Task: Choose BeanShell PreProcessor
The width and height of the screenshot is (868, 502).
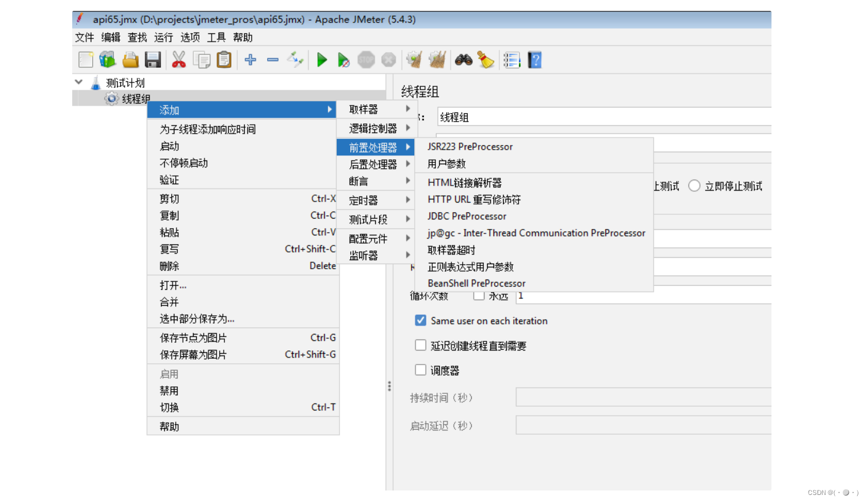Action: pos(534,283)
